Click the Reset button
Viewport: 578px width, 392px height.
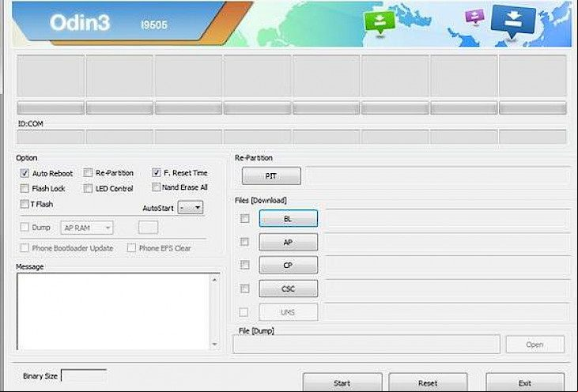tap(428, 383)
